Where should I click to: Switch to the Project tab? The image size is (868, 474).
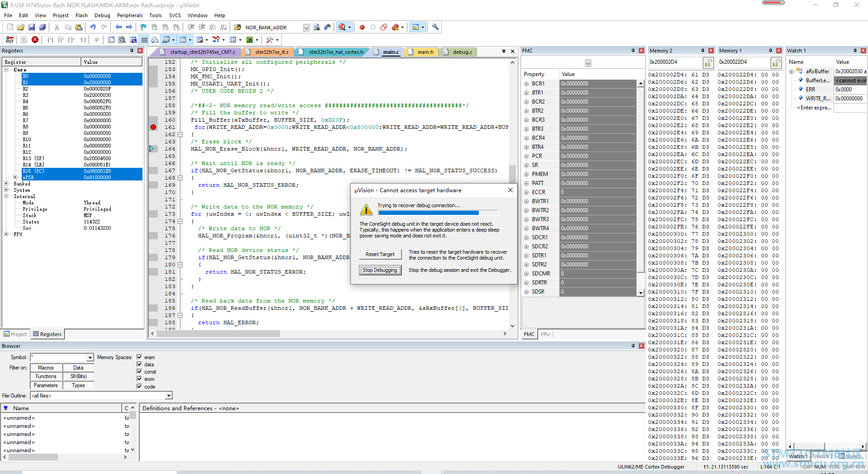15,334
